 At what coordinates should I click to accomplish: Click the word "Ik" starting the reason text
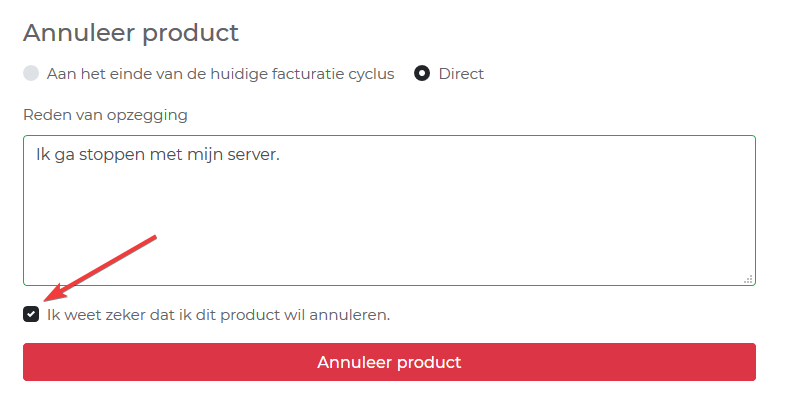42,156
